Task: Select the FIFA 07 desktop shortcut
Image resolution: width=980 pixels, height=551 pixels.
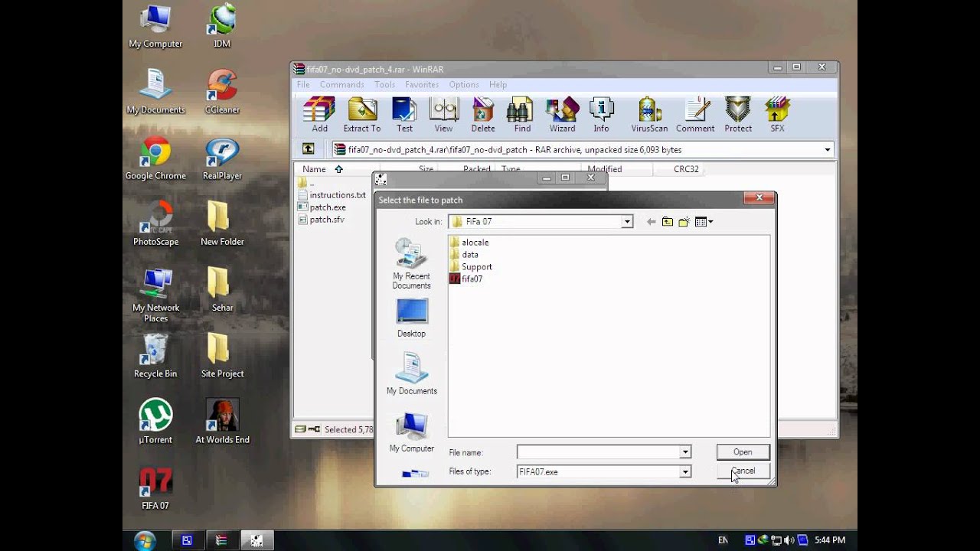Action: [x=155, y=488]
